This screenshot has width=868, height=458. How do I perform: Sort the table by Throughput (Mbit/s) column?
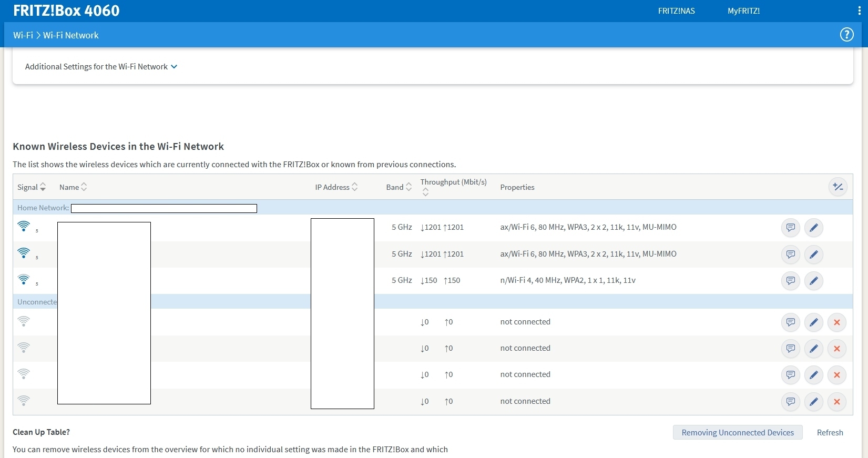[453, 187]
